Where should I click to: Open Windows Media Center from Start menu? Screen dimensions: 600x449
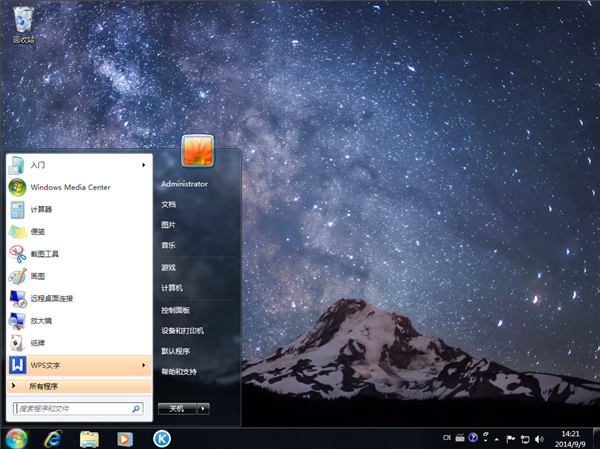pos(69,187)
